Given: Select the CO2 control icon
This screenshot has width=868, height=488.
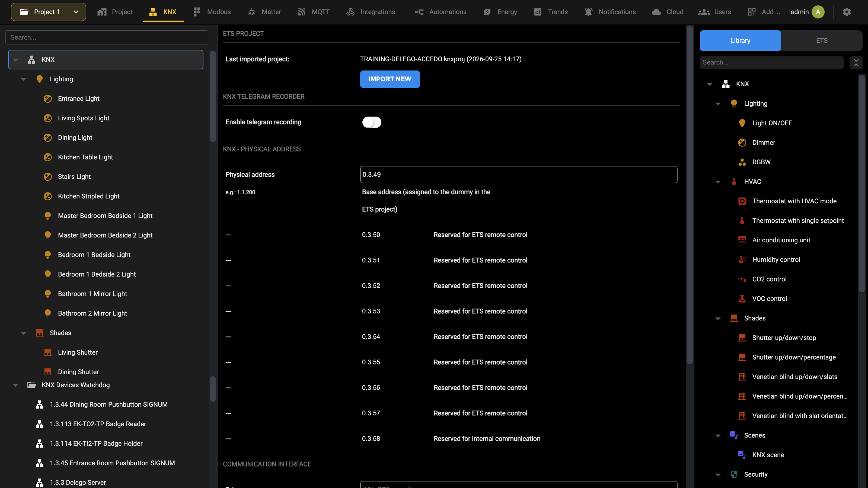Looking at the screenshot, I should [x=742, y=279].
